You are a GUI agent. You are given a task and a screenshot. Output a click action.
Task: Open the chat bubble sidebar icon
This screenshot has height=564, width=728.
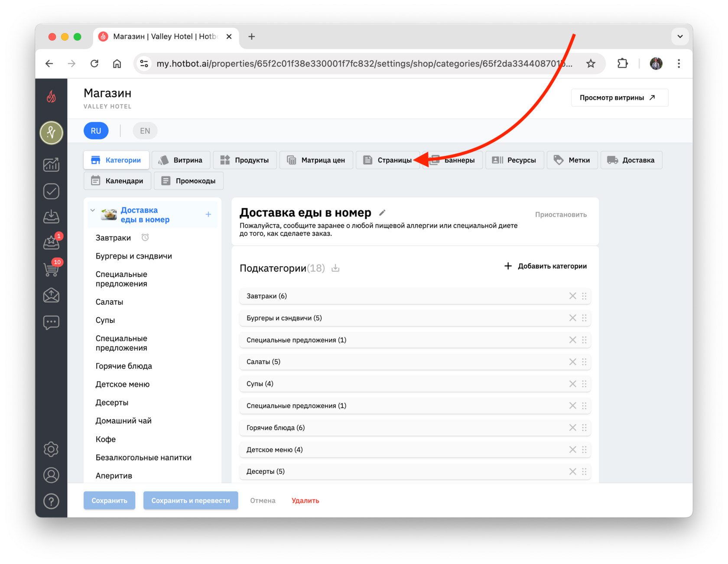point(51,322)
